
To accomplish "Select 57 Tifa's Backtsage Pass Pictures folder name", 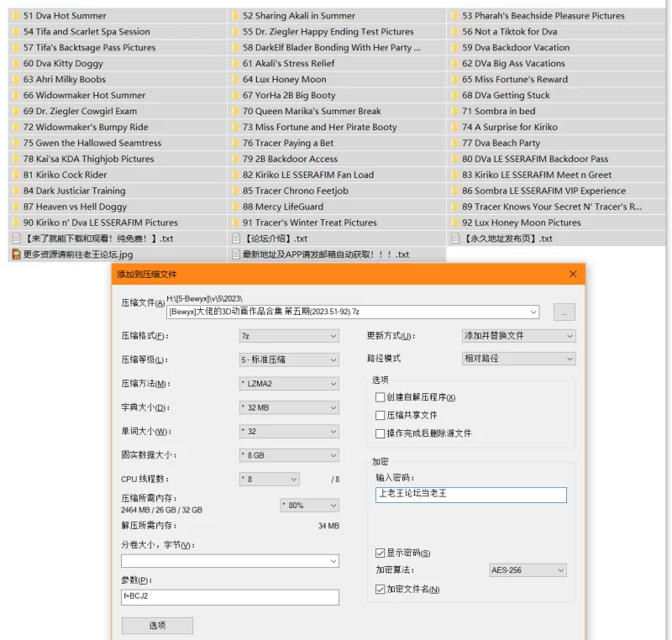I will coord(89,48).
